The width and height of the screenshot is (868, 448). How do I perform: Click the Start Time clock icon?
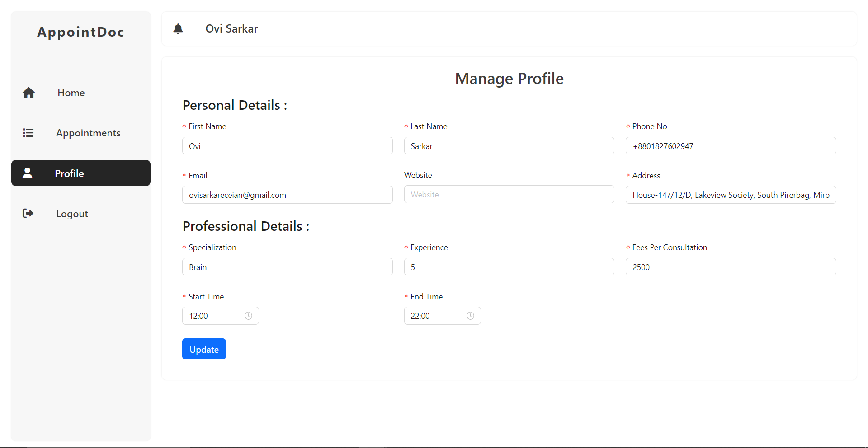[x=249, y=316]
